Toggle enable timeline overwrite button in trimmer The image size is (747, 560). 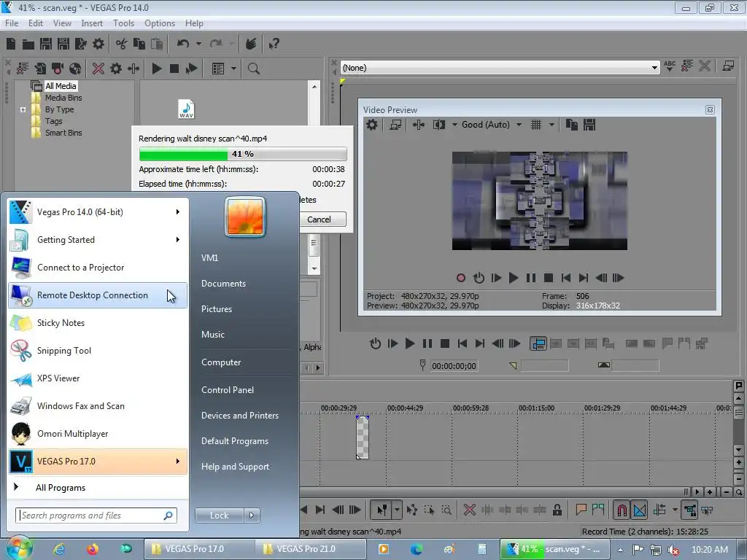[538, 343]
